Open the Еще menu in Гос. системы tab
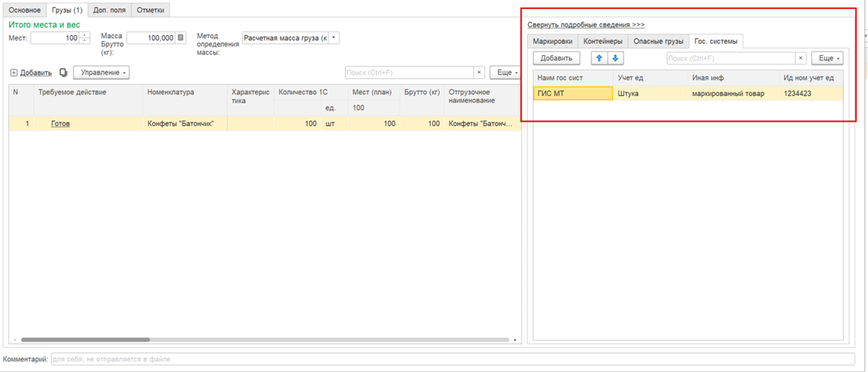Screen dimensions: 868x372 tap(827, 58)
